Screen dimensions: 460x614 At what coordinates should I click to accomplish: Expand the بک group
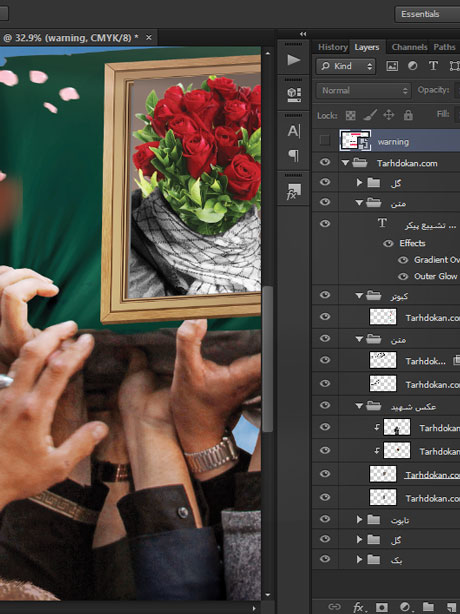[x=359, y=560]
